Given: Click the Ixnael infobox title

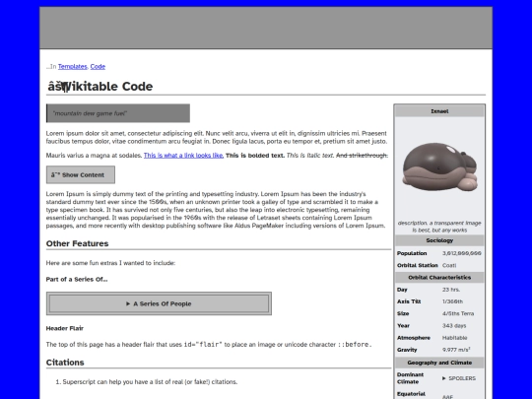Looking at the screenshot, I should click(x=439, y=111).
